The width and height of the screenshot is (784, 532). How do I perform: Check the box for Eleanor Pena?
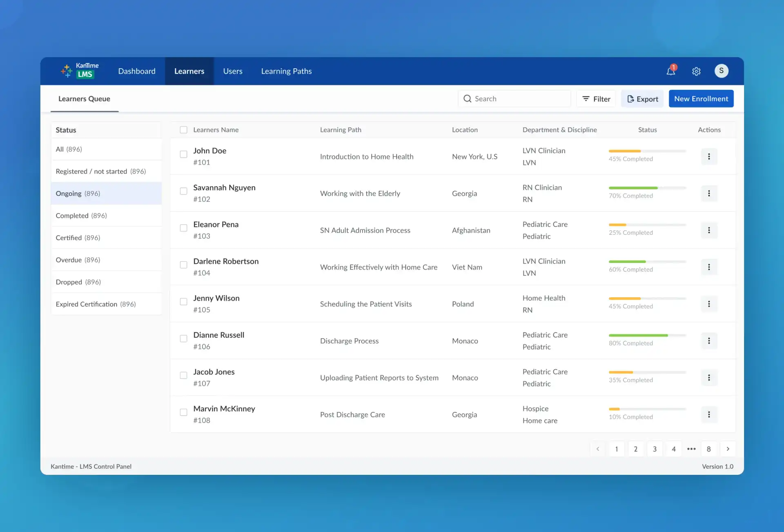(x=184, y=228)
